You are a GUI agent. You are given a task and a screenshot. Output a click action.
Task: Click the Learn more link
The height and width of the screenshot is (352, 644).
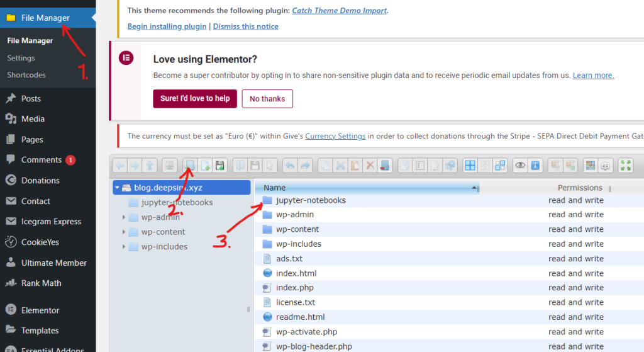pyautogui.click(x=594, y=76)
